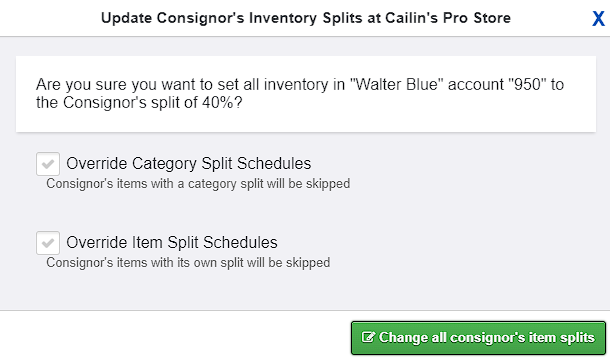Image resolution: width=610 pixels, height=360 pixels.
Task: Toggle the Override Category Split Schedules checkbox
Action: click(x=48, y=164)
